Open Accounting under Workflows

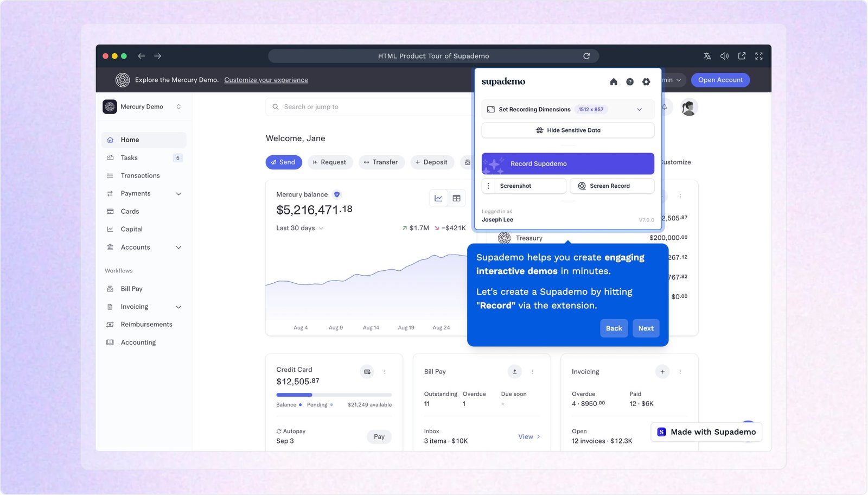[144, 342]
